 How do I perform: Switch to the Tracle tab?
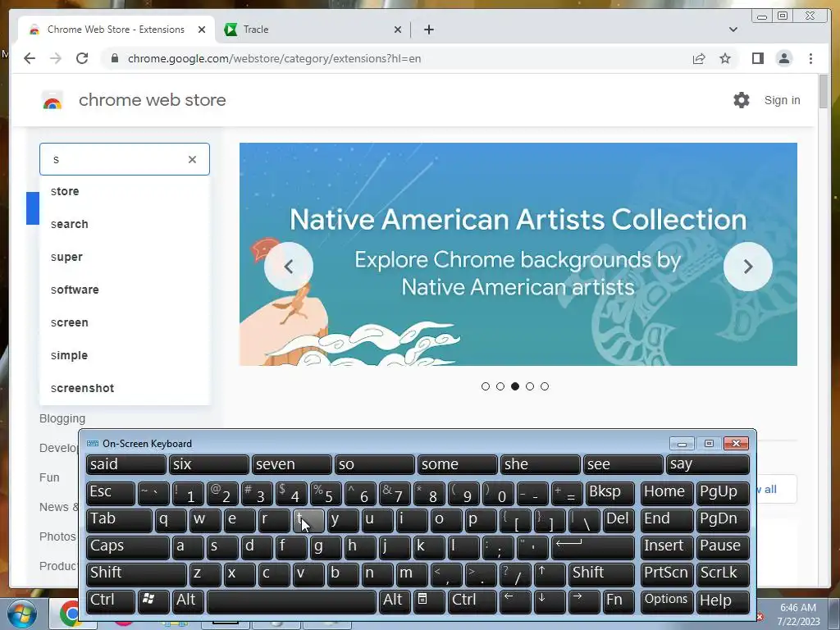click(313, 30)
